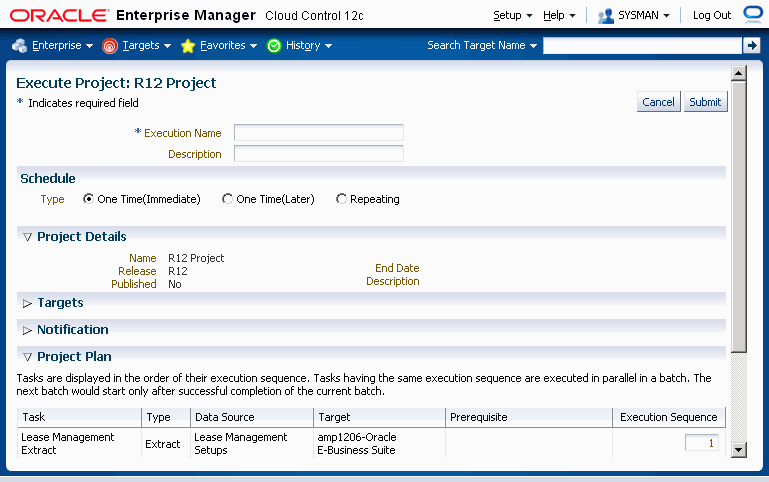Click the Log Out link

[712, 16]
